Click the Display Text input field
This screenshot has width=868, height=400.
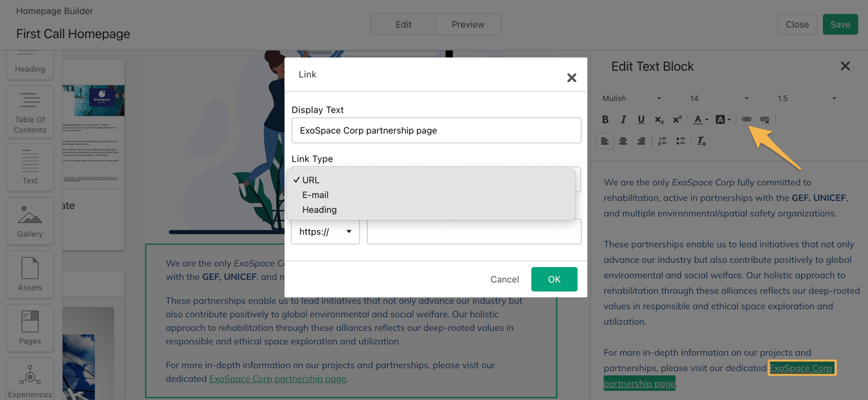(436, 130)
